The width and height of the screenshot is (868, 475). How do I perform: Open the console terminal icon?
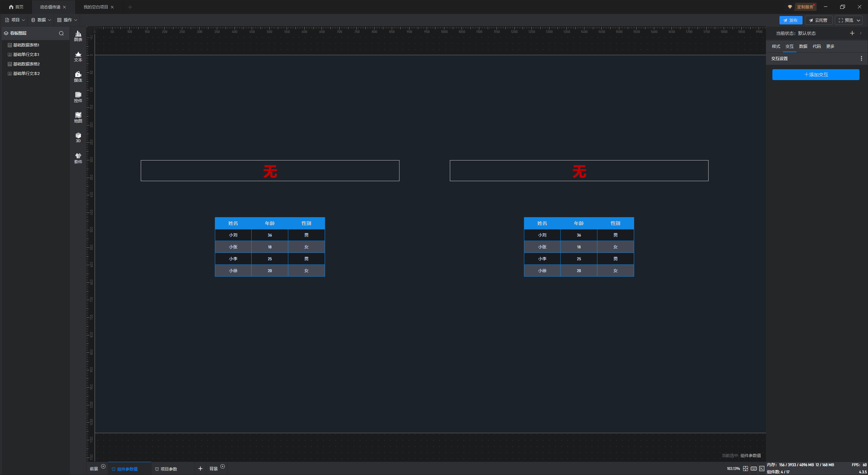762,469
